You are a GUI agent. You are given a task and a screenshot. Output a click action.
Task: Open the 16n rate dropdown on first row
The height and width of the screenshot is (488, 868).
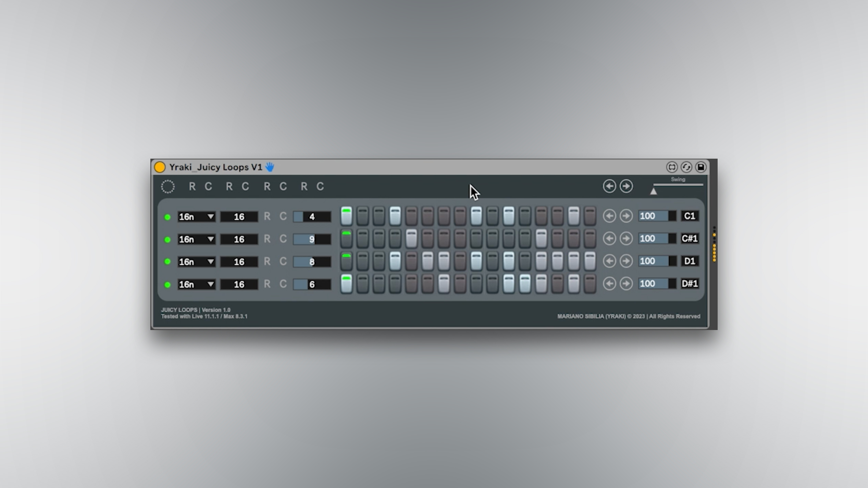[x=196, y=217]
